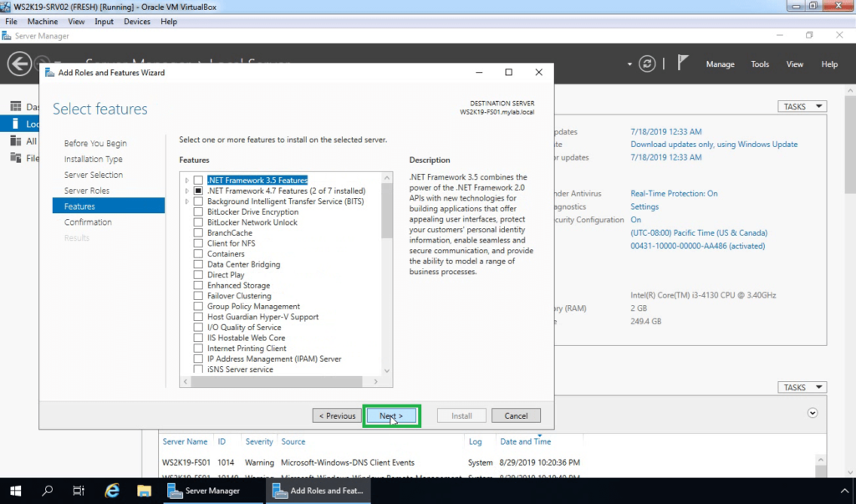Open the VirtualBox File menu
Viewport: 856px width, 504px height.
pos(11,21)
